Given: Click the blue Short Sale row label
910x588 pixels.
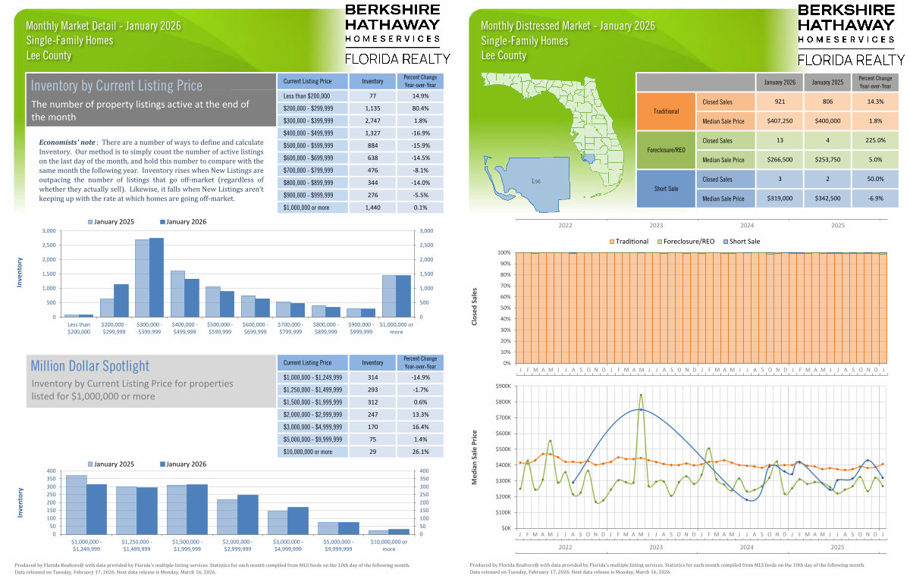Looking at the screenshot, I should click(x=666, y=189).
